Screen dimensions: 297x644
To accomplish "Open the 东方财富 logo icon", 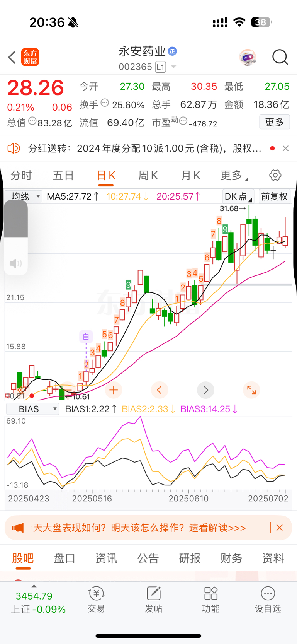I will pyautogui.click(x=30, y=57).
